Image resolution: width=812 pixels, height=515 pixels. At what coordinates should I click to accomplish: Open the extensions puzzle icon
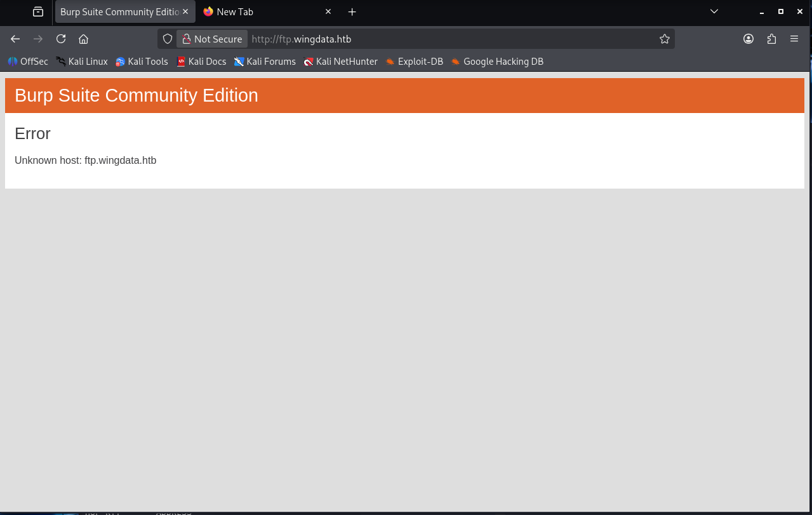(771, 39)
